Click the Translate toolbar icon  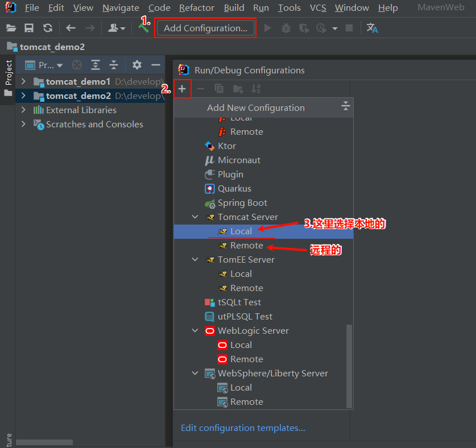click(x=372, y=28)
